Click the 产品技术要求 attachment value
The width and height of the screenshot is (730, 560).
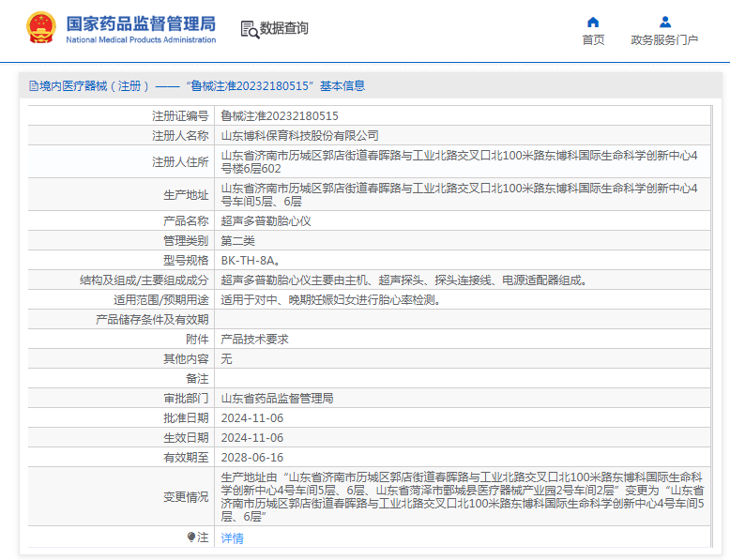coord(254,340)
